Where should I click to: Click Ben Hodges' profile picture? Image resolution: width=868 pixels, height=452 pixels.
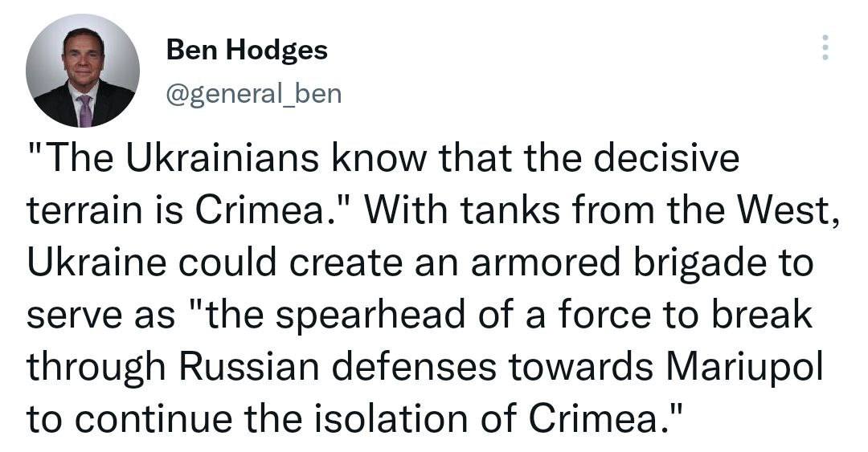[x=82, y=71]
